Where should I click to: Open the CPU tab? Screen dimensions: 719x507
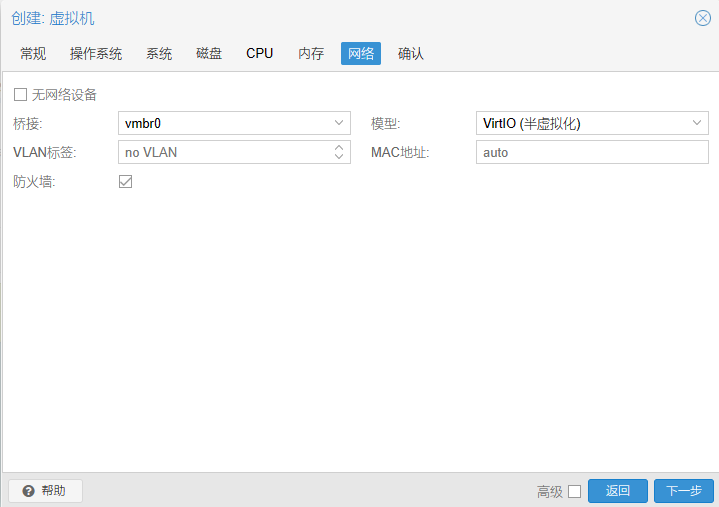pyautogui.click(x=260, y=54)
